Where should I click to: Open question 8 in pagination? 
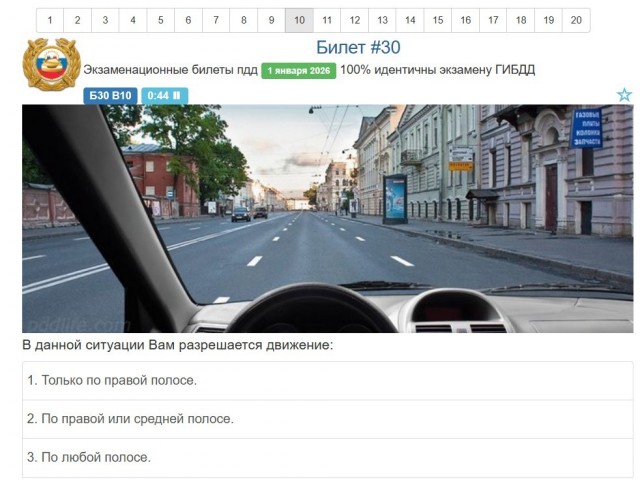tap(244, 20)
